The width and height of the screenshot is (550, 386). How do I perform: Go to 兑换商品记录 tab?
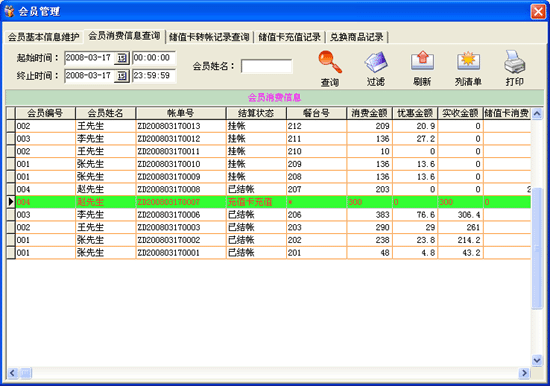pyautogui.click(x=357, y=37)
